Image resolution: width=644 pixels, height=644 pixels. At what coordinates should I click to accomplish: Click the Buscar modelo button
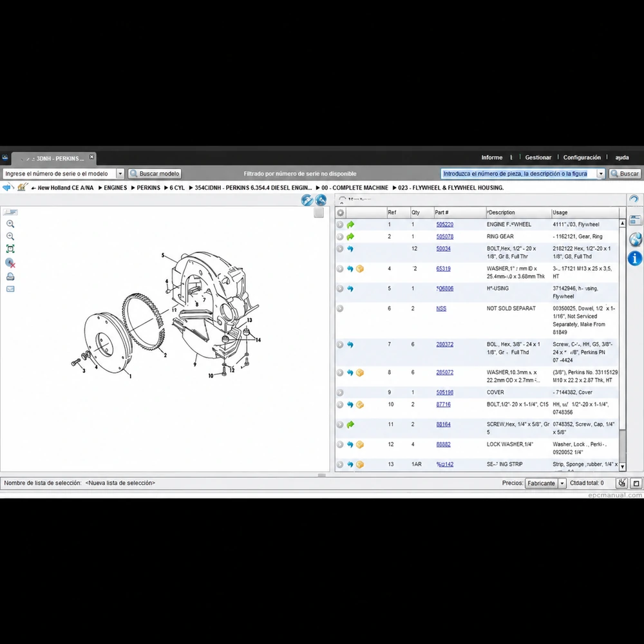coord(155,174)
